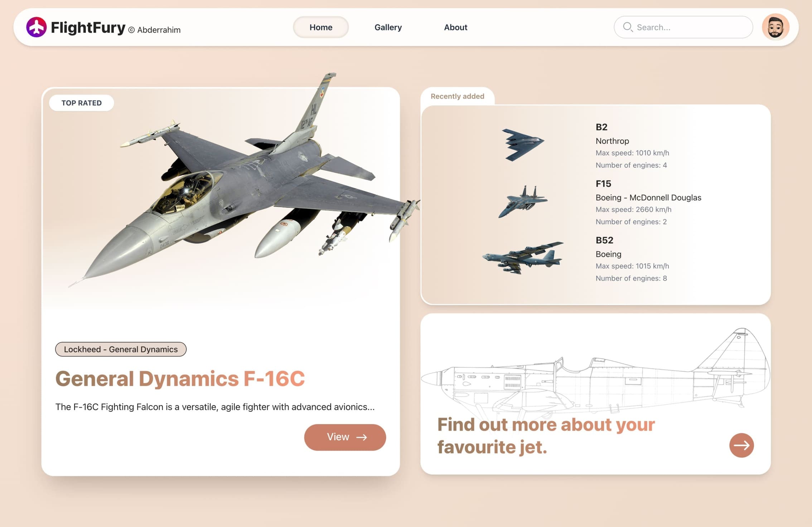Open the B52 title in recent list
This screenshot has height=527, width=812.
tap(604, 240)
